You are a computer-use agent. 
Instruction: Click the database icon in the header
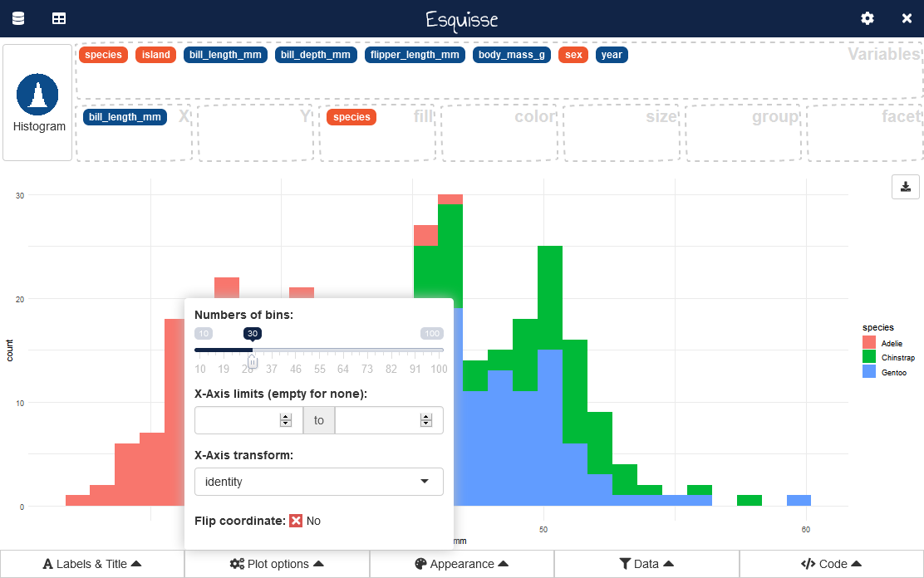18,18
